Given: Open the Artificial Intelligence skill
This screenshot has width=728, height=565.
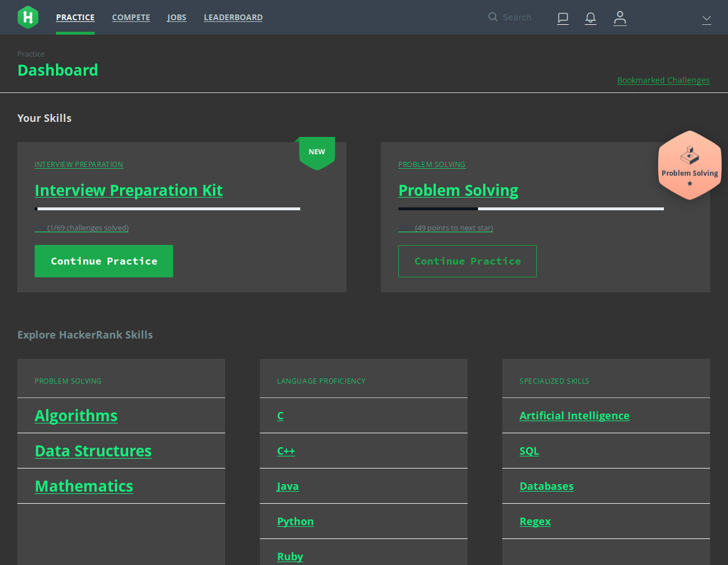Looking at the screenshot, I should 574,415.
